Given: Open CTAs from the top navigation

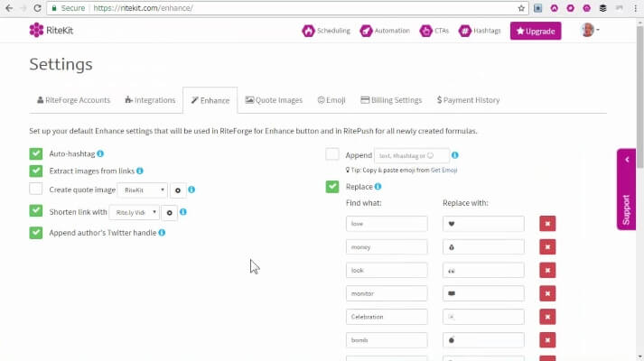Looking at the screenshot, I should (x=434, y=31).
